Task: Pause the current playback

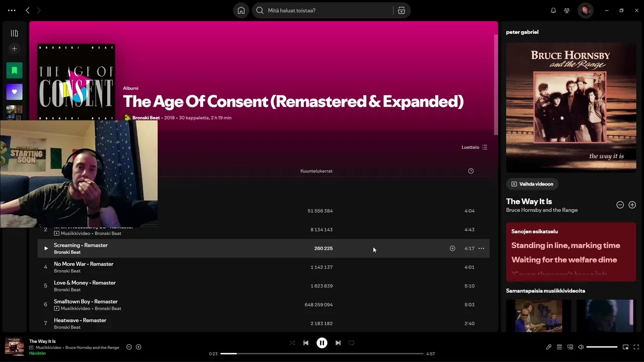Action: pyautogui.click(x=322, y=343)
